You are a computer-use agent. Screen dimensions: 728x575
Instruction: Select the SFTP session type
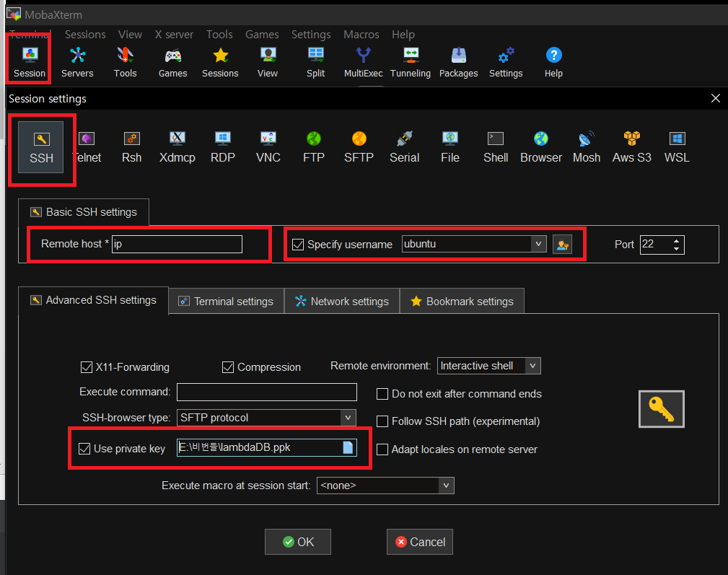(359, 147)
